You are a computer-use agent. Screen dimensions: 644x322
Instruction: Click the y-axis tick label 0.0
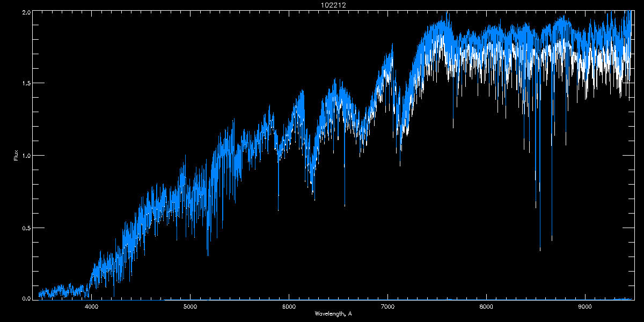click(25, 297)
